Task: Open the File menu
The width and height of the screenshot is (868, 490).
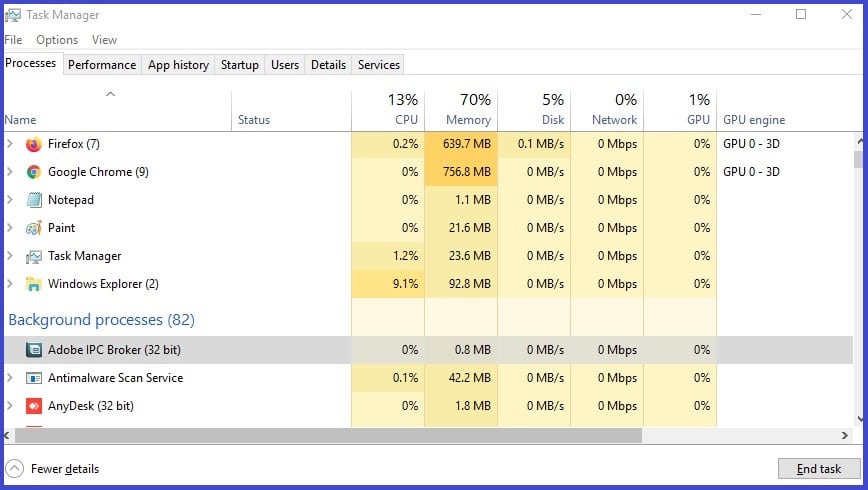Action: (x=13, y=40)
